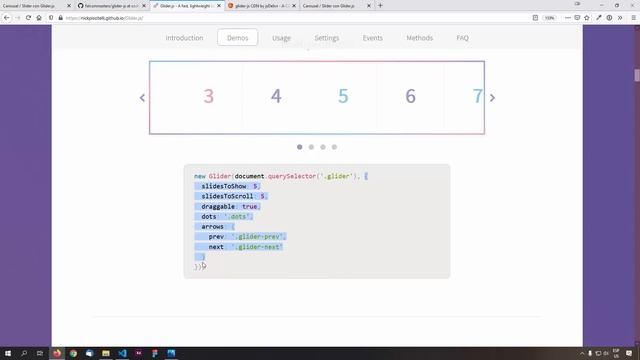Open the Usage navigation link

click(x=281, y=38)
